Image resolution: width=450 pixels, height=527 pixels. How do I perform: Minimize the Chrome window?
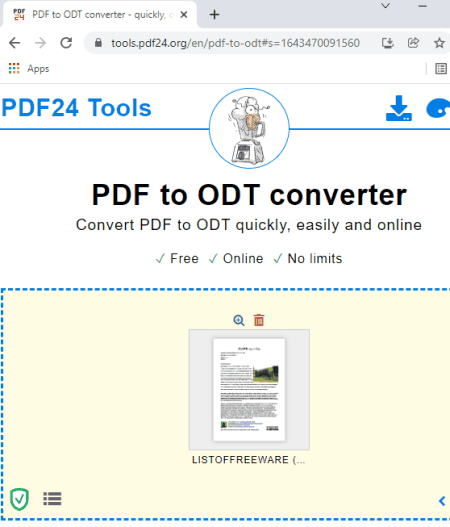422,6
